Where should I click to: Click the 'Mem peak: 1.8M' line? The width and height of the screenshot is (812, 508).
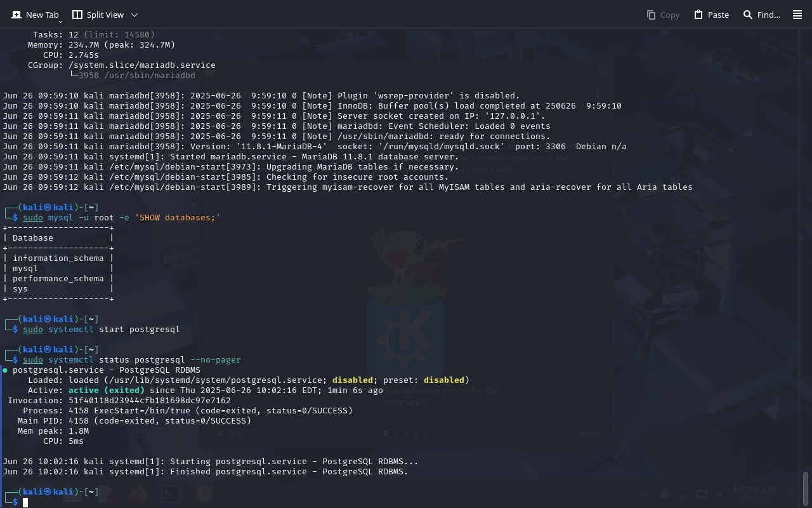[53, 431]
